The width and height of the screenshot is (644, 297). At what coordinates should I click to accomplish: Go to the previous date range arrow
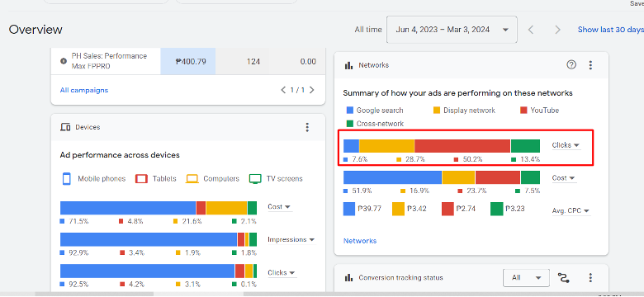point(531,30)
